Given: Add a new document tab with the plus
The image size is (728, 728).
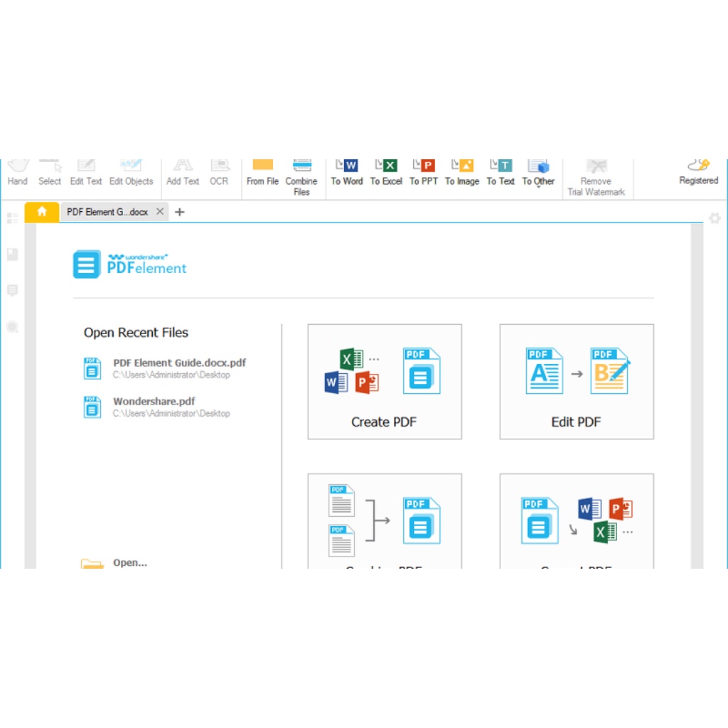Looking at the screenshot, I should click(179, 212).
